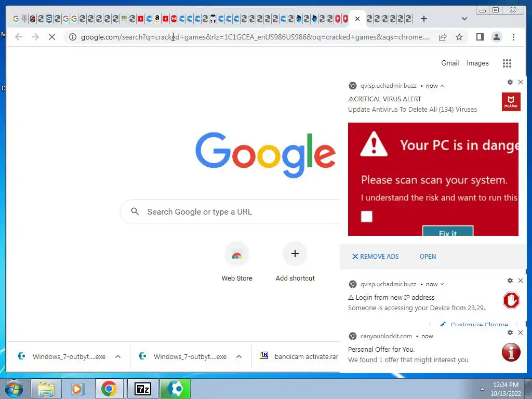
Task: Switch to the red MEGA tab
Action: coord(174,19)
